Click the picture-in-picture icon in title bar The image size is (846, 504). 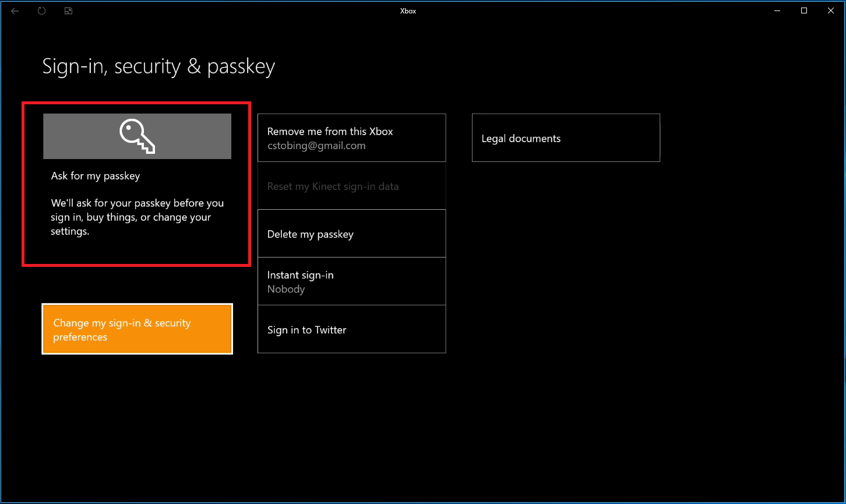(x=69, y=11)
